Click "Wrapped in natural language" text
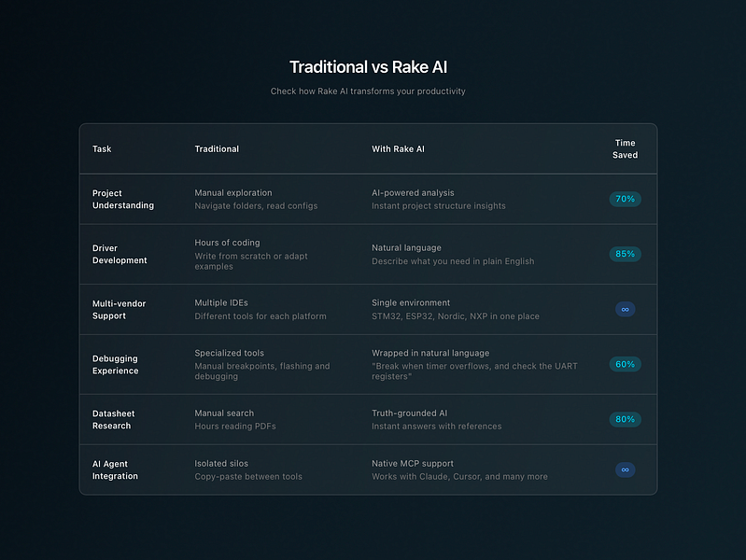Viewport: 746px width, 560px height. click(430, 353)
